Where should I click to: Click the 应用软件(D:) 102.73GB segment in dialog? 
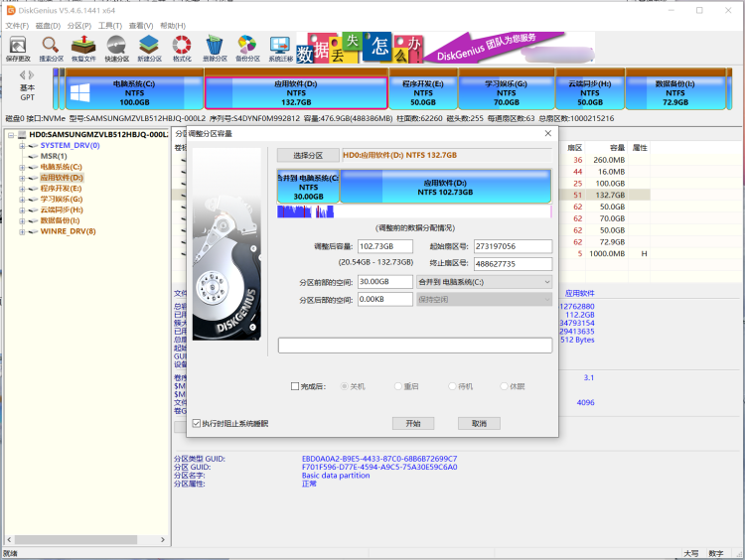[x=446, y=187]
